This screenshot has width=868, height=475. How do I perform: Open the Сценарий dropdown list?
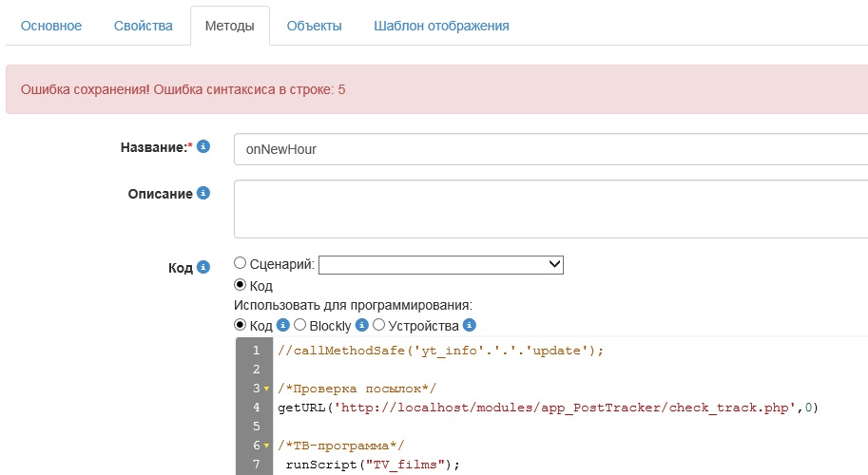pyautogui.click(x=441, y=264)
